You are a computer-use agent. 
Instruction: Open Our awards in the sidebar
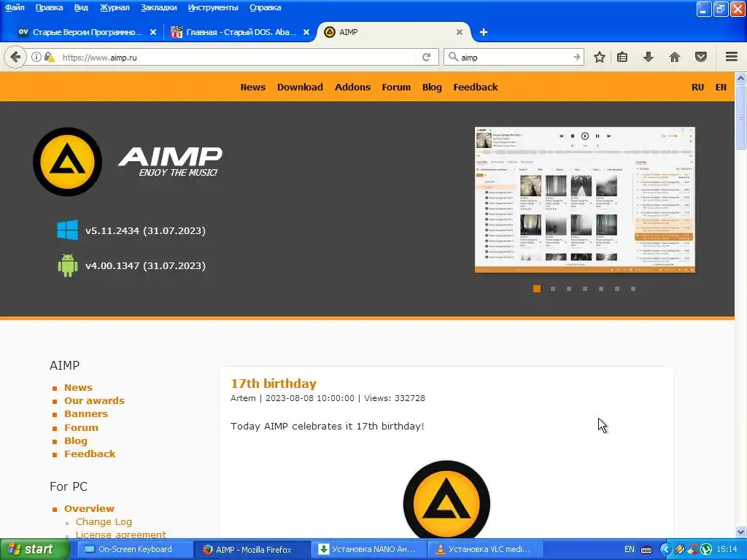(x=94, y=400)
